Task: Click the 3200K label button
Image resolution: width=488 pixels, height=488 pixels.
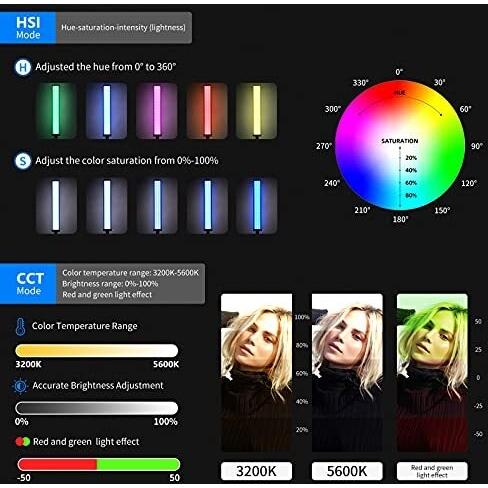Action: 256,471
